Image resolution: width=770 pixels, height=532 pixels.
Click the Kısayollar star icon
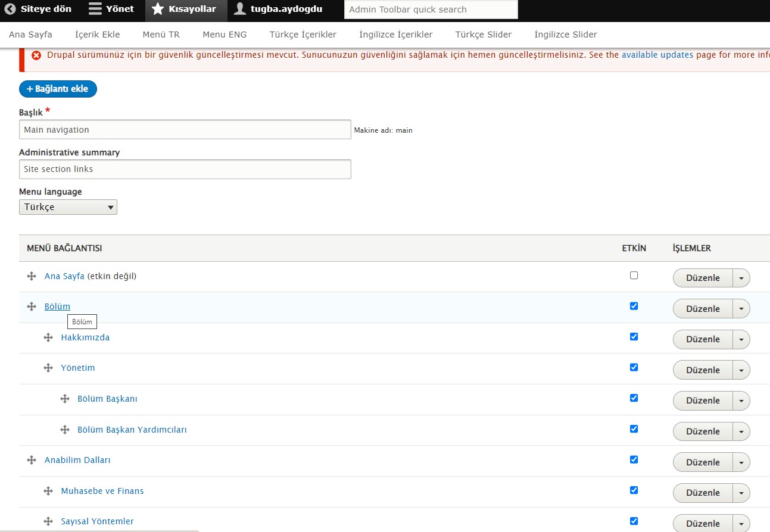click(157, 9)
